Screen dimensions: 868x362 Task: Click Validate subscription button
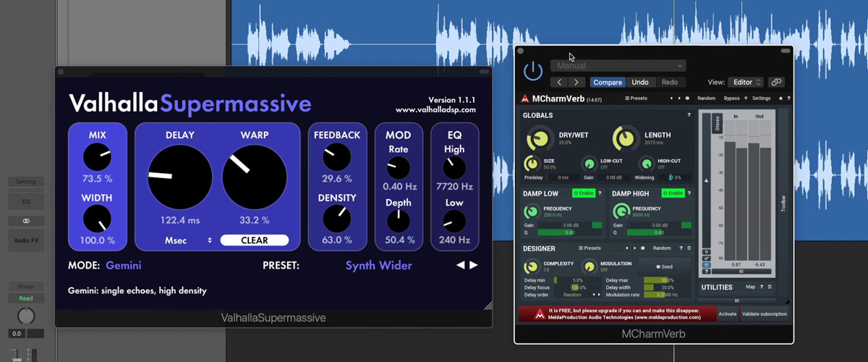pos(764,313)
